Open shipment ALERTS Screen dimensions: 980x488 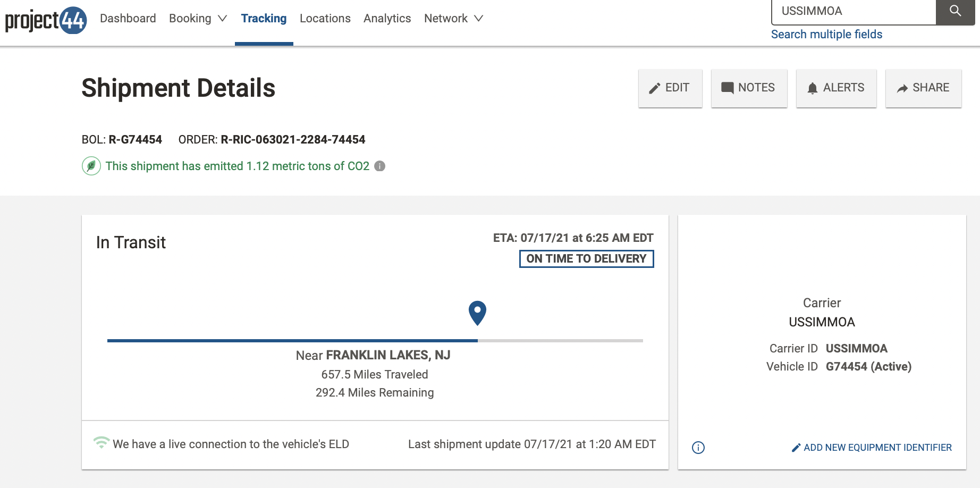point(836,88)
